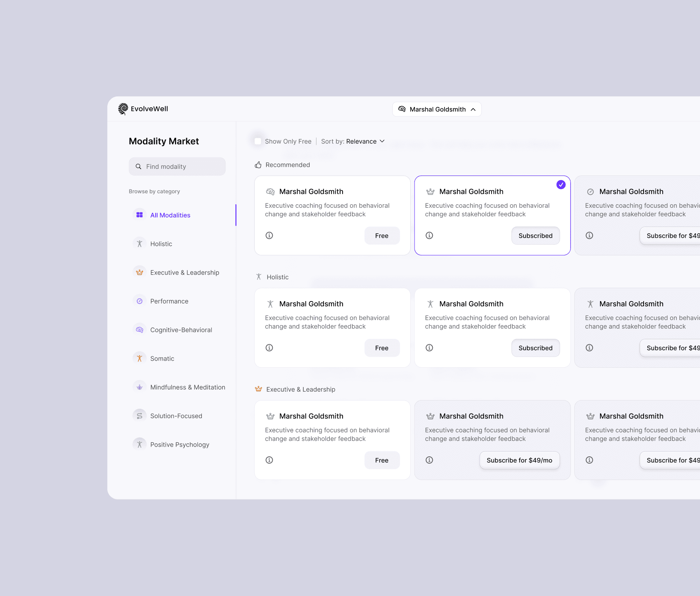Screen dimensions: 700x596
Task: Click the Subscribe for $49/mo button
Action: [520, 460]
